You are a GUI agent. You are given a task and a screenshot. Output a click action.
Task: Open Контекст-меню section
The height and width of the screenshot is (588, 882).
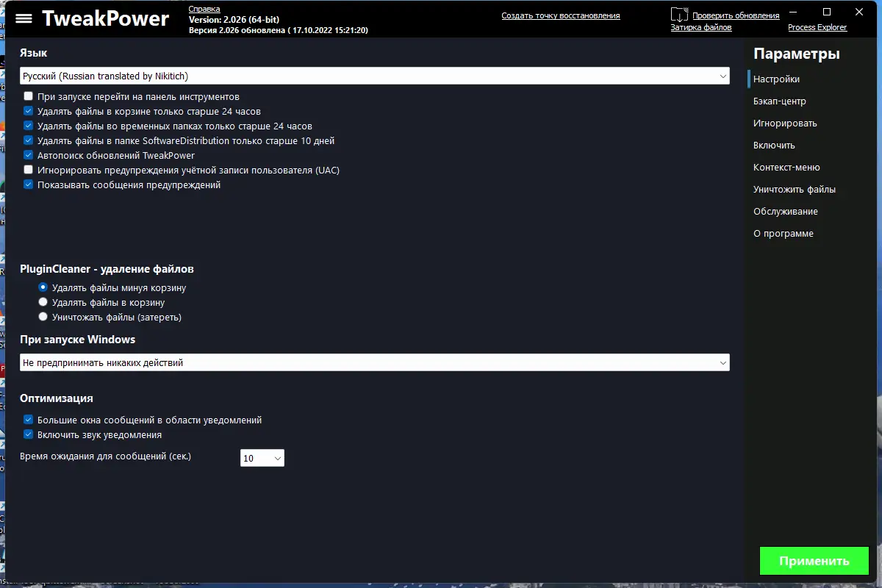coord(786,167)
